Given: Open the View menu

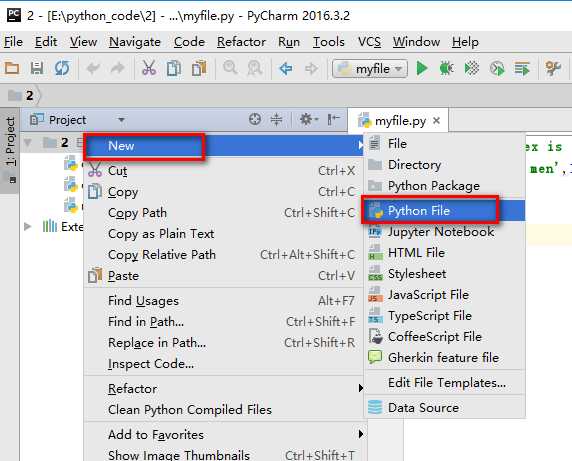Looking at the screenshot, I should click(84, 42).
